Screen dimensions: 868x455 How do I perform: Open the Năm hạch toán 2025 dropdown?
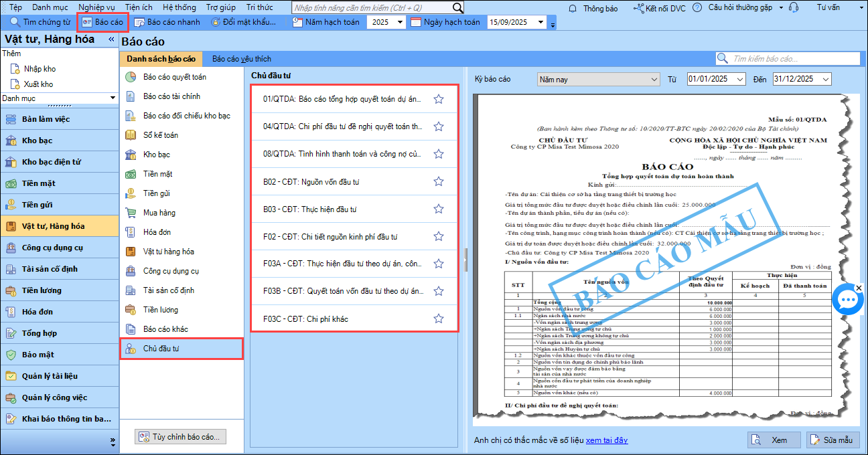click(400, 22)
